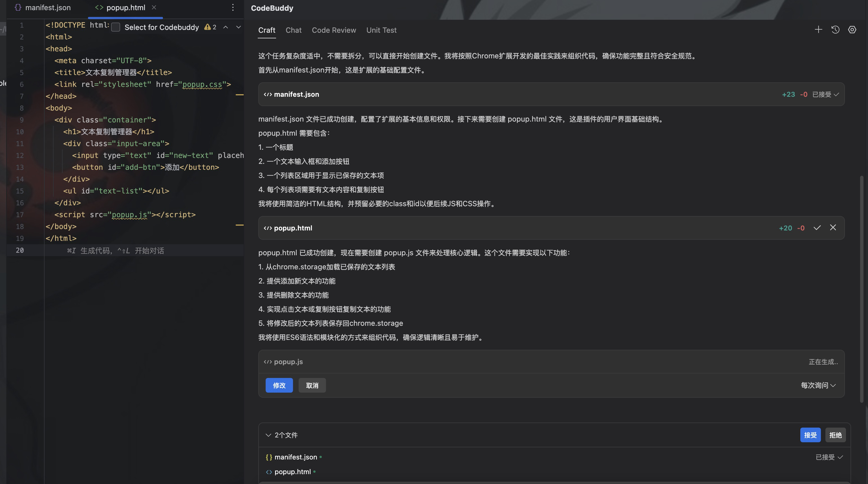Open the 已接受 dropdown in the file list
The image size is (868, 484).
pos(829,457)
